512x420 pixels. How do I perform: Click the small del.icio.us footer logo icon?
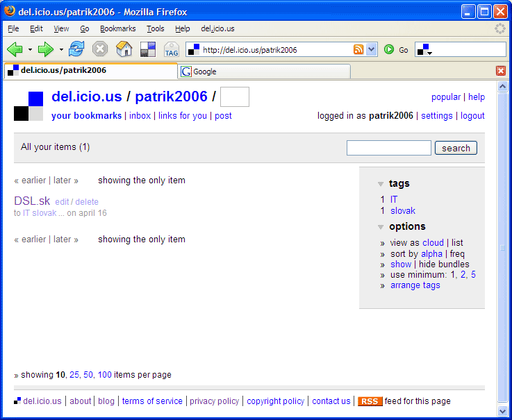pos(17,401)
